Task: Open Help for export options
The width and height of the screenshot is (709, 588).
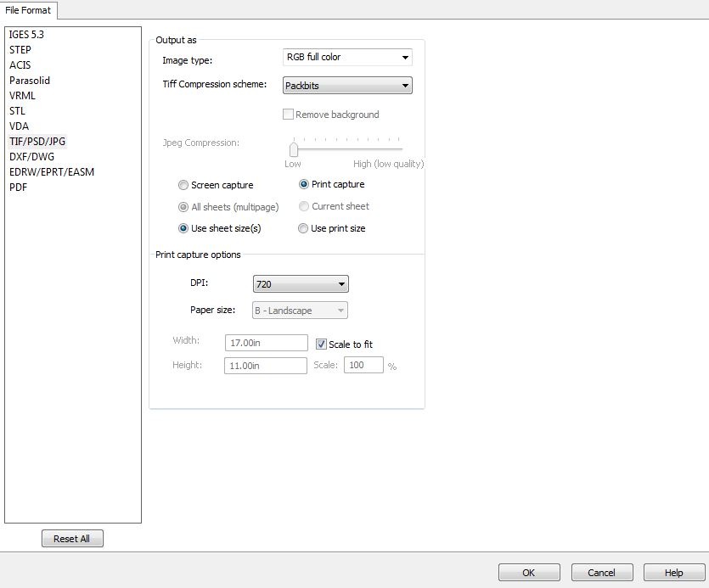Action: click(673, 573)
